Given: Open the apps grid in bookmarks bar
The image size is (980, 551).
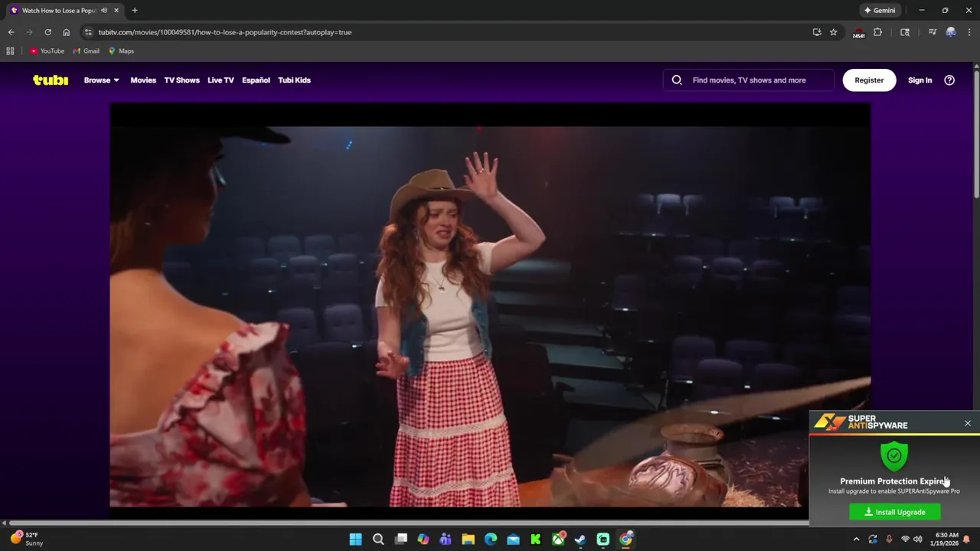Looking at the screenshot, I should pos(10,51).
